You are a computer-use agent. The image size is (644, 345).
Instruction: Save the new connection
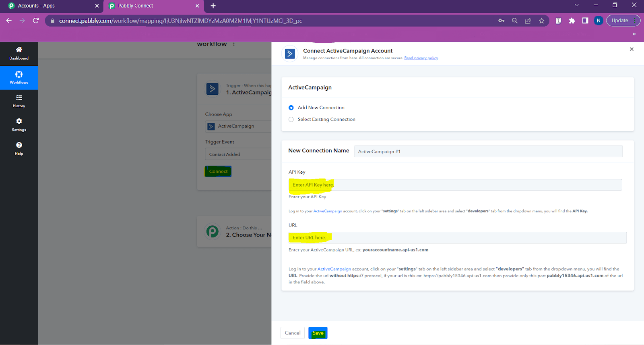318,333
